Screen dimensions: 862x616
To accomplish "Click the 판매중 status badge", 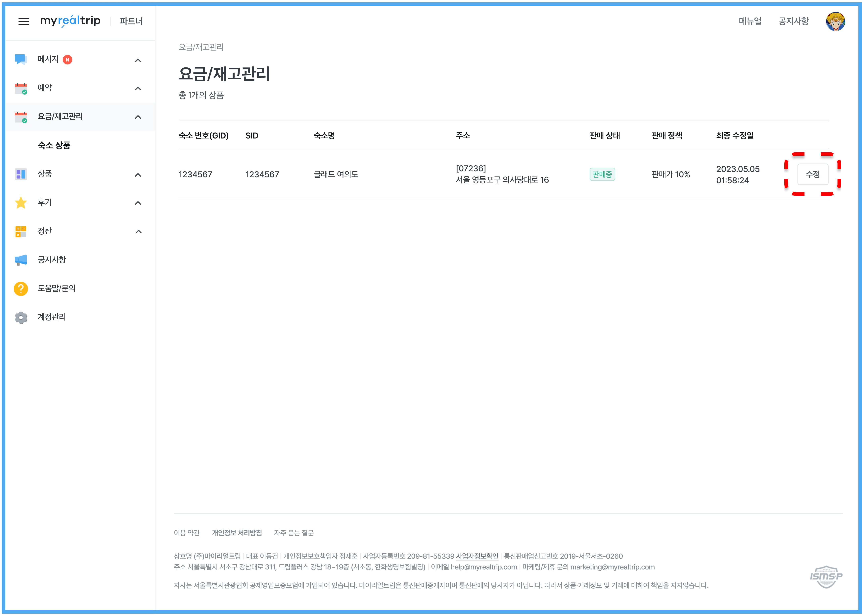I will 602,174.
